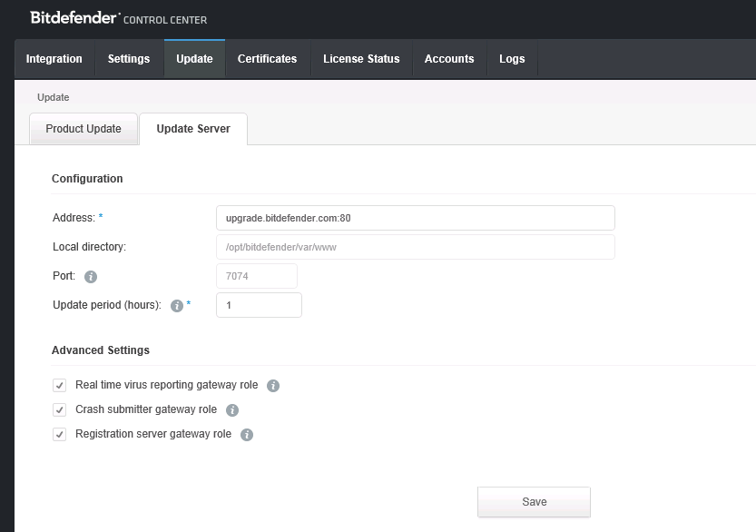Viewport: 756px width, 532px height.
Task: Open the Logs tab
Action: [512, 59]
